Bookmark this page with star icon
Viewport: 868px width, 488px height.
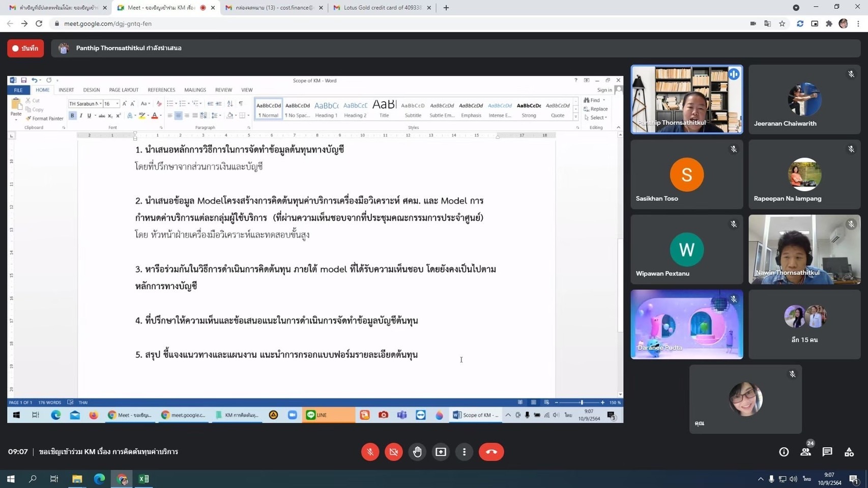click(x=782, y=23)
